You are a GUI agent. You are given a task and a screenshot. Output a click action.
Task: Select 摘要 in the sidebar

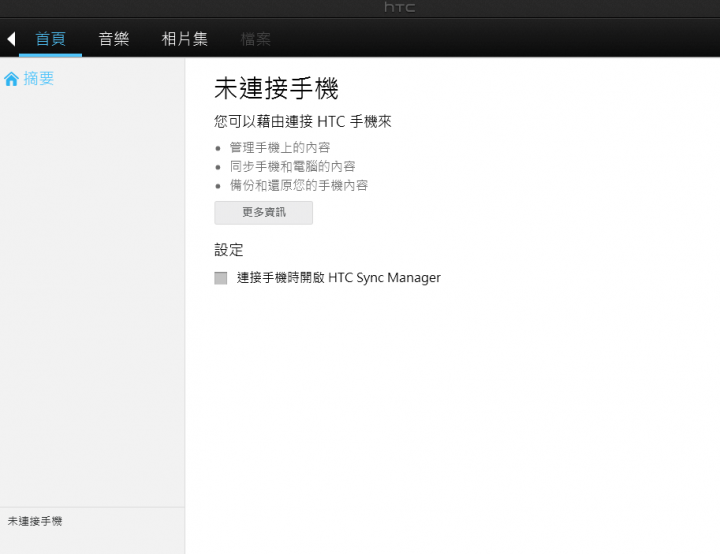click(39, 79)
